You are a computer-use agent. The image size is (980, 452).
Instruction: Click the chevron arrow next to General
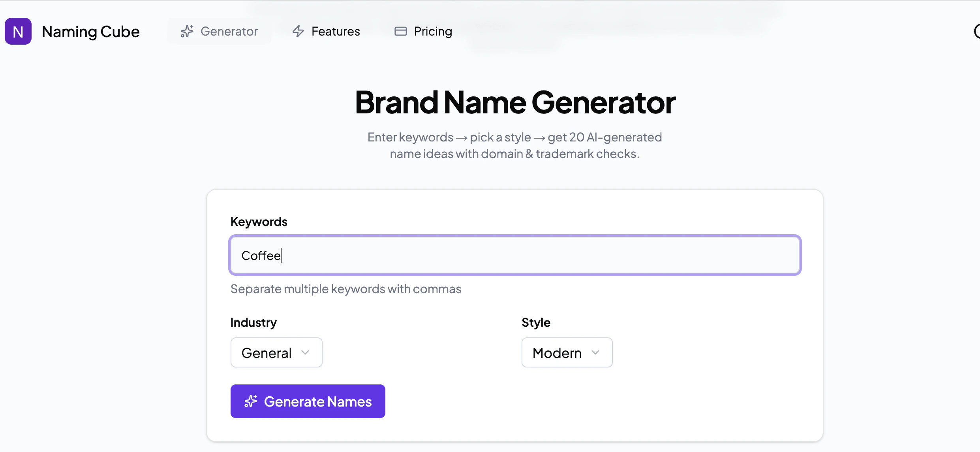pyautogui.click(x=305, y=352)
